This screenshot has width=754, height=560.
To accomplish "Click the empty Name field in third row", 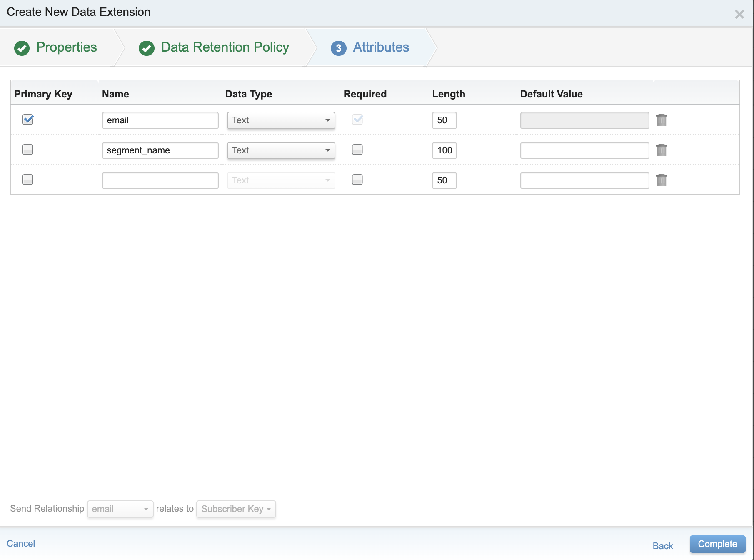I will [x=160, y=180].
